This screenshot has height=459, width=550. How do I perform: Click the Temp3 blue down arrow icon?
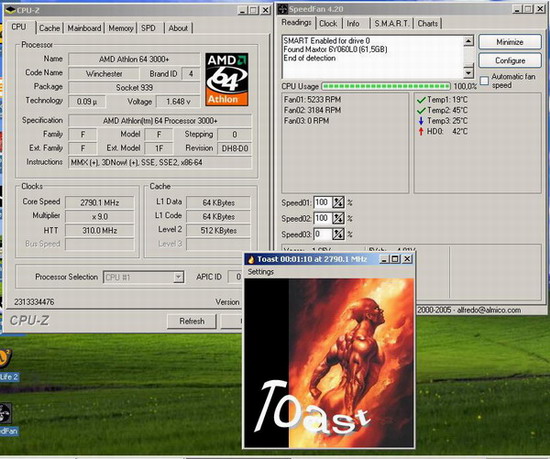click(421, 121)
